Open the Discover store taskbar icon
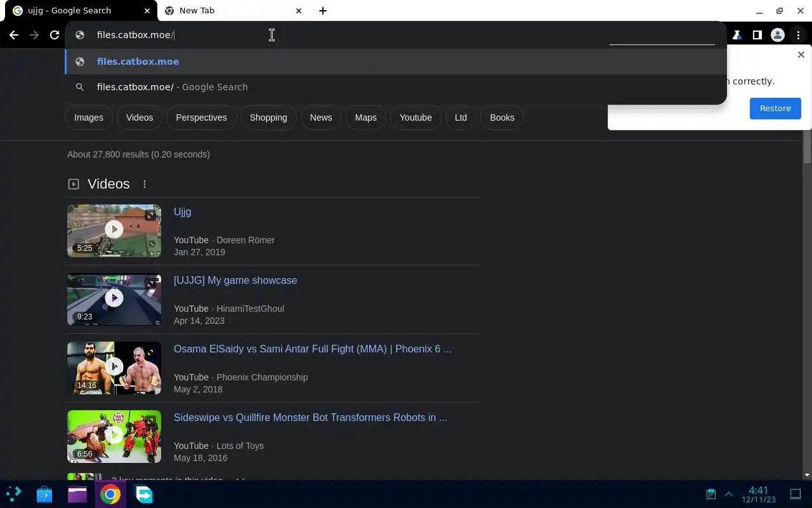Screen dimensions: 812x508 tap(44, 494)
